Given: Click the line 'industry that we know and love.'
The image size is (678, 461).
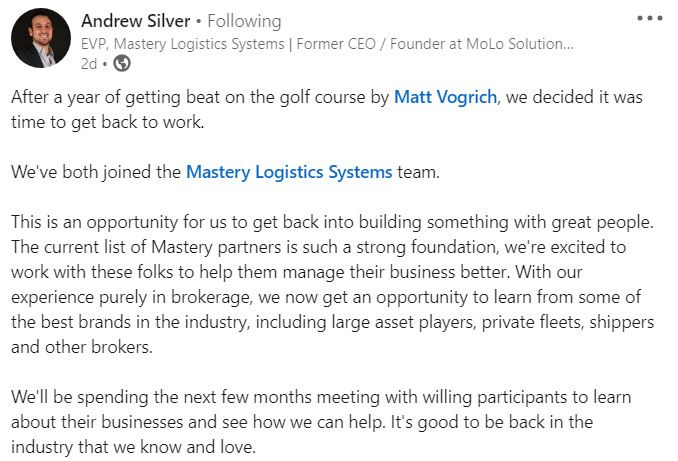Looking at the screenshot, I should click(134, 447).
